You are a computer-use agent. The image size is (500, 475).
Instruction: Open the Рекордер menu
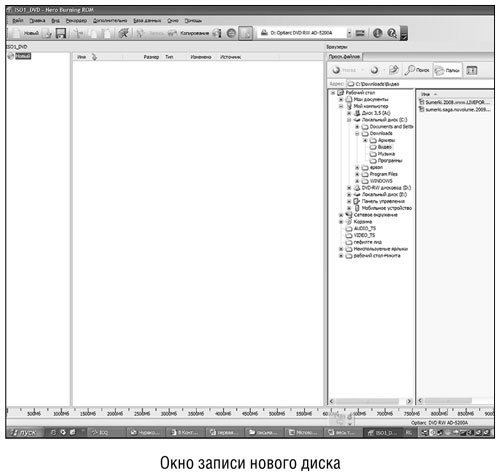tap(76, 21)
